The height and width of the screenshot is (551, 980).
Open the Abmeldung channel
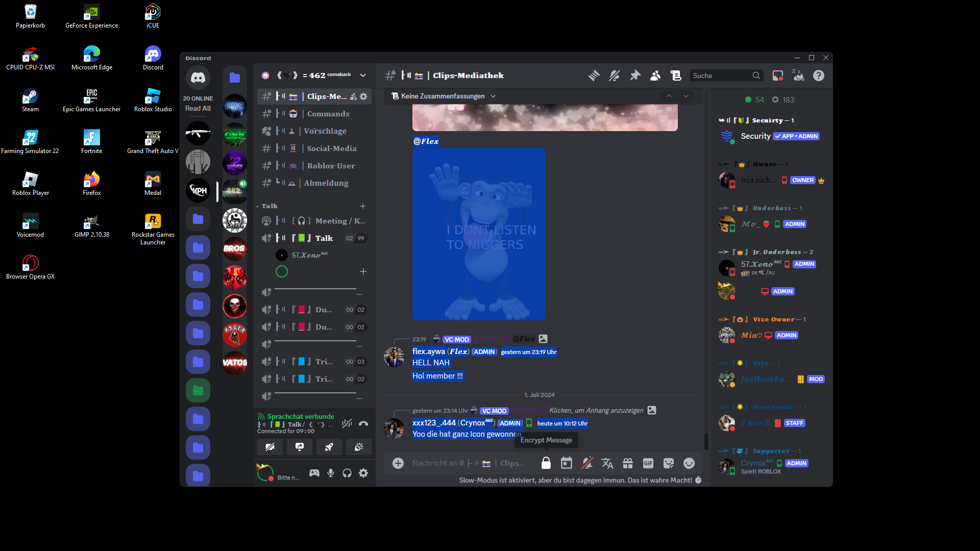click(314, 183)
